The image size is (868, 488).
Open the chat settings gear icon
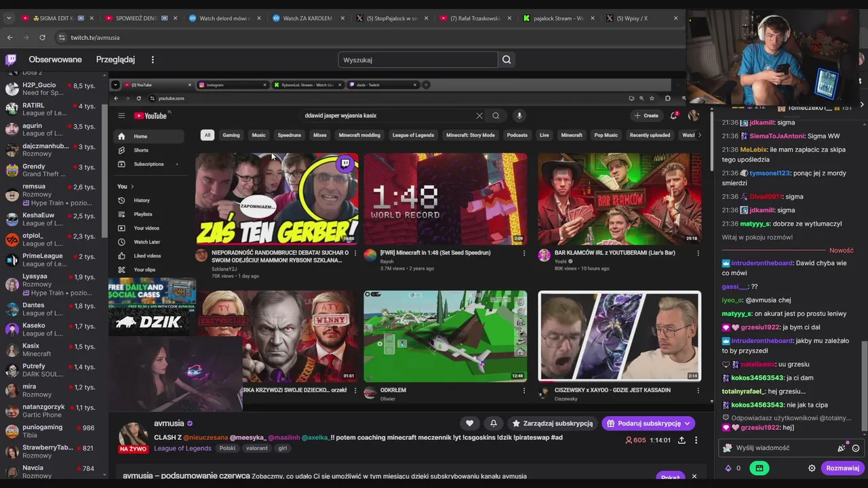[812, 468]
